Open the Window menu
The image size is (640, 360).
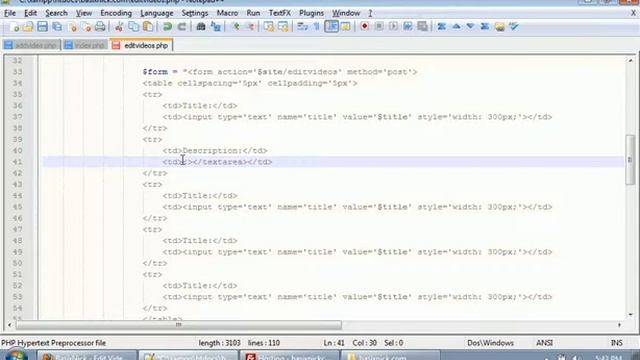(346, 13)
